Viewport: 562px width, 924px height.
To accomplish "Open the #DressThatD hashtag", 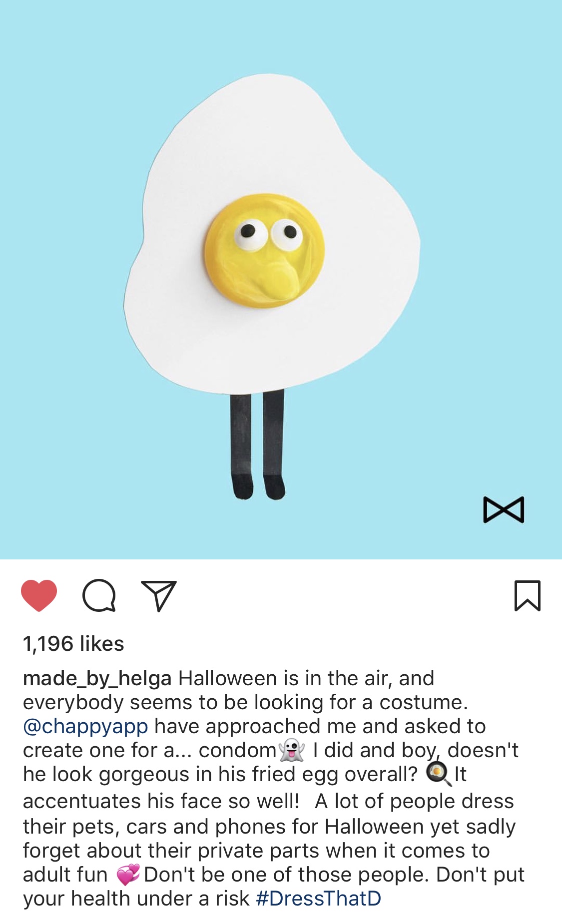I will click(319, 898).
